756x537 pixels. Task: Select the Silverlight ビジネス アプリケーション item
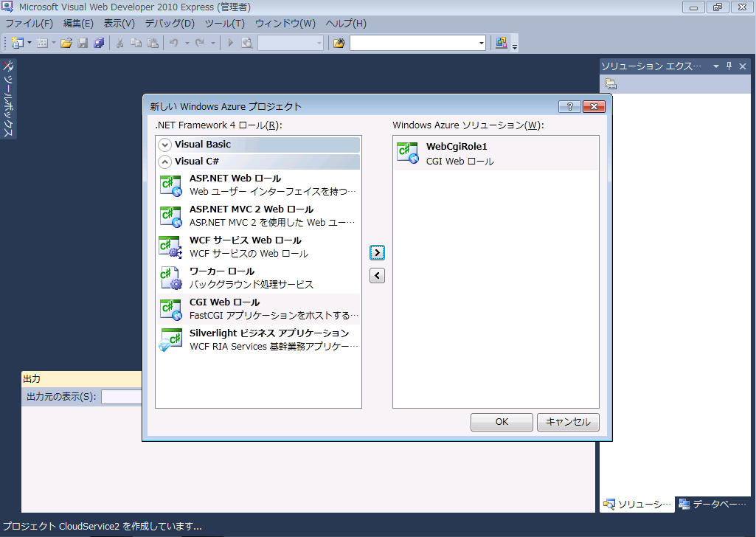pos(258,339)
